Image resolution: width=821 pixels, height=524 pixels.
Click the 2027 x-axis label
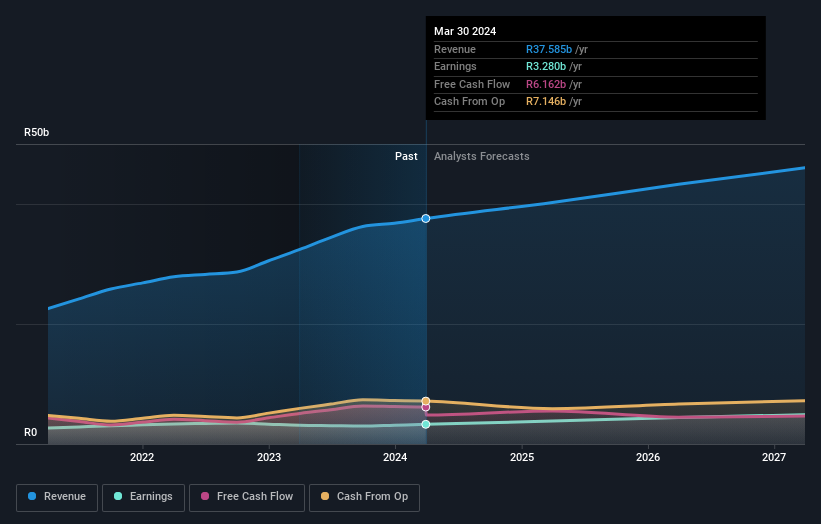[774, 457]
